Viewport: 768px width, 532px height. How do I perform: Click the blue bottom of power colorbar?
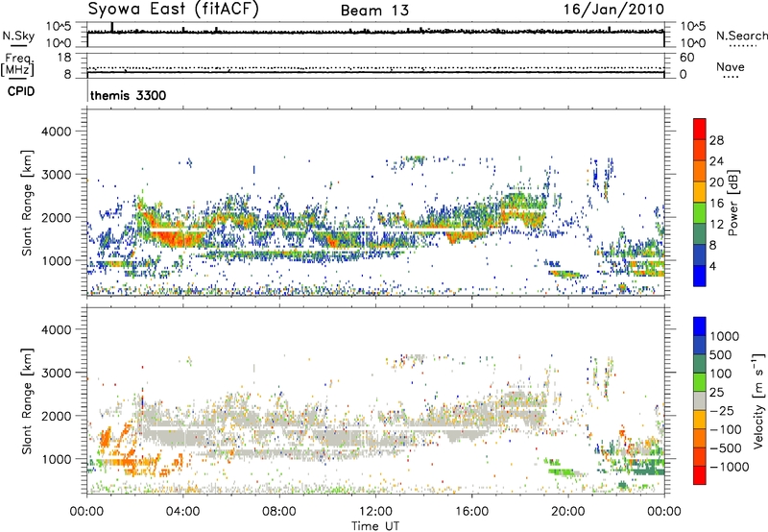tap(700, 276)
